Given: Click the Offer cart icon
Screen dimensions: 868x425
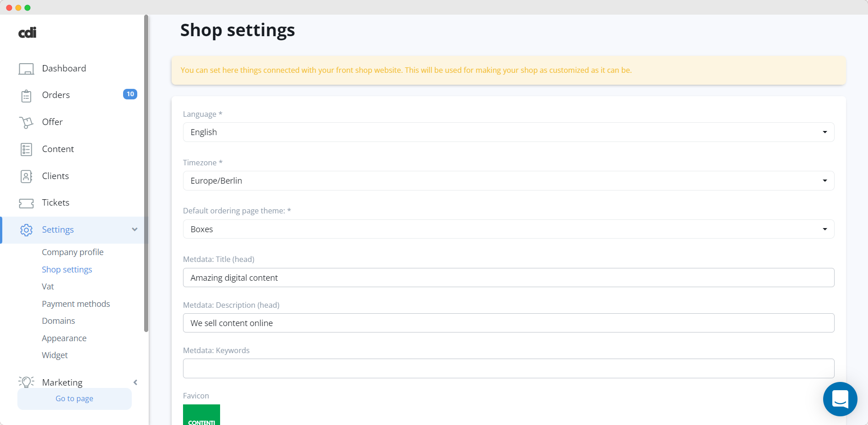Looking at the screenshot, I should click(x=26, y=122).
